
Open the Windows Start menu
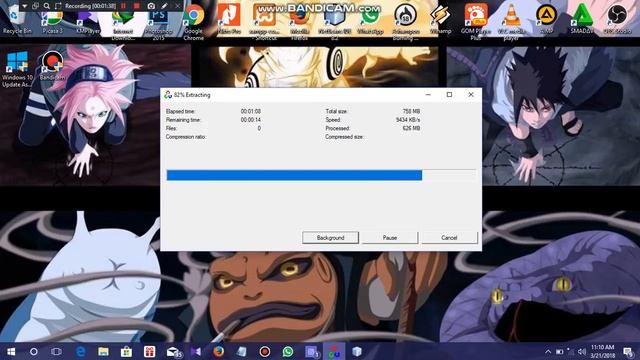11,351
